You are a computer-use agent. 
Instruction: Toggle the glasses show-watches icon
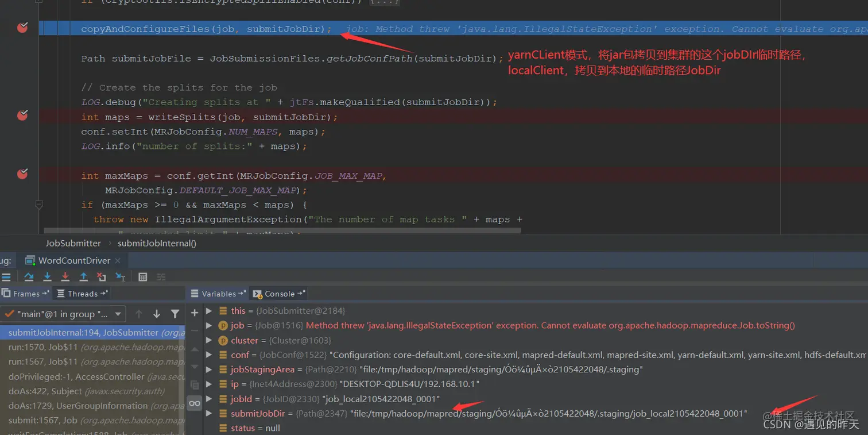click(195, 403)
